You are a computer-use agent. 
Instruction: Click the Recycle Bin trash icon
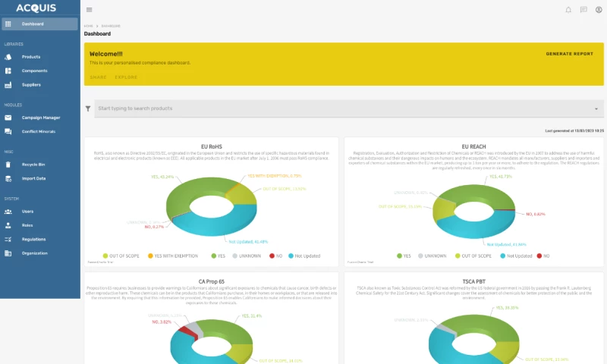8,165
